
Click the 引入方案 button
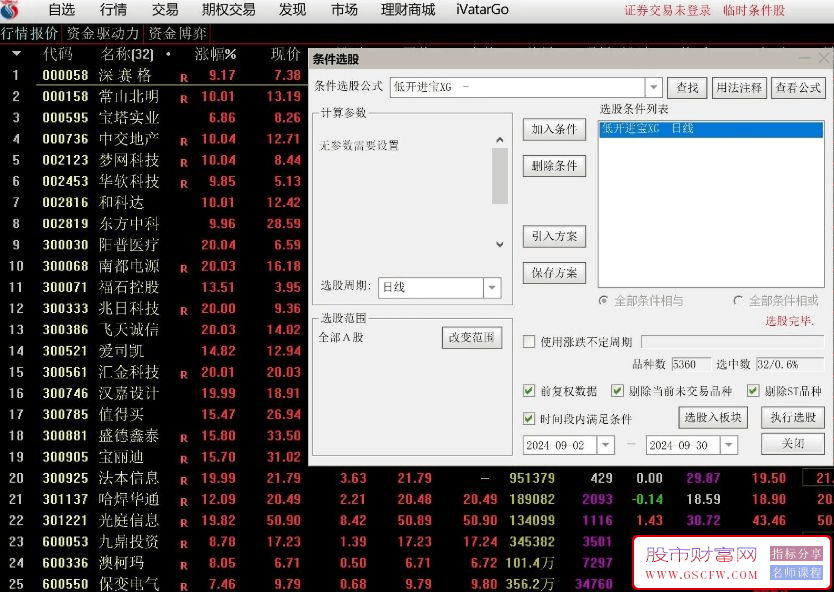coord(554,236)
